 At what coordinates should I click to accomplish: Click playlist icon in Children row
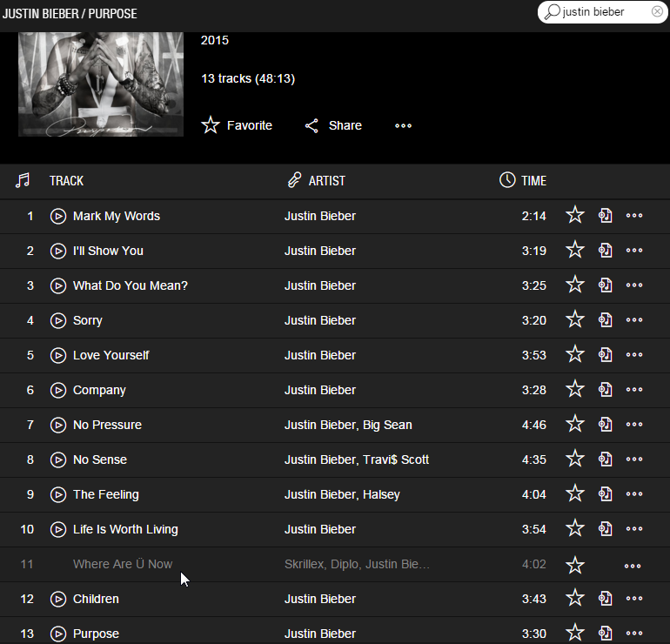click(605, 599)
